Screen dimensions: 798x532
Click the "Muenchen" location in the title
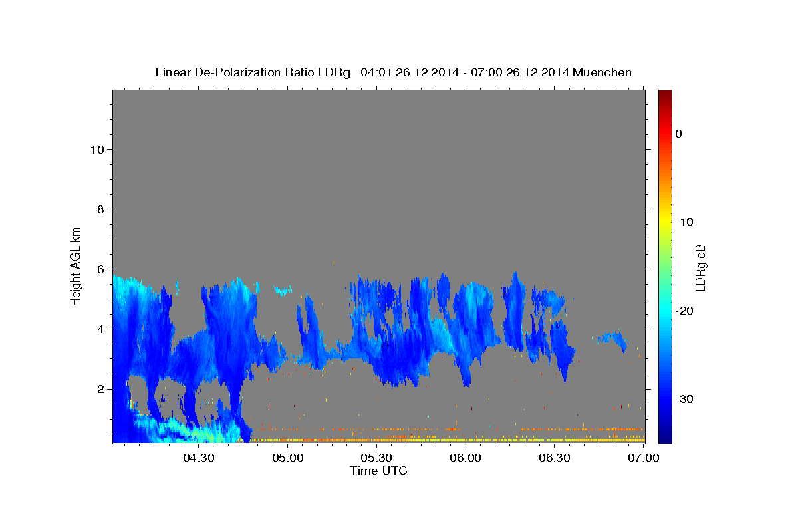[602, 72]
